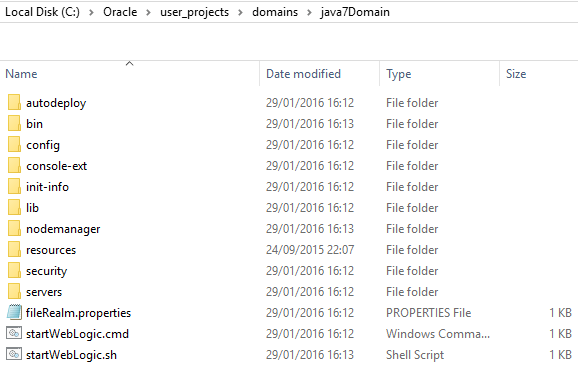Sort by Date modified column header
Viewport: 578px width, 371px height.
click(x=320, y=74)
